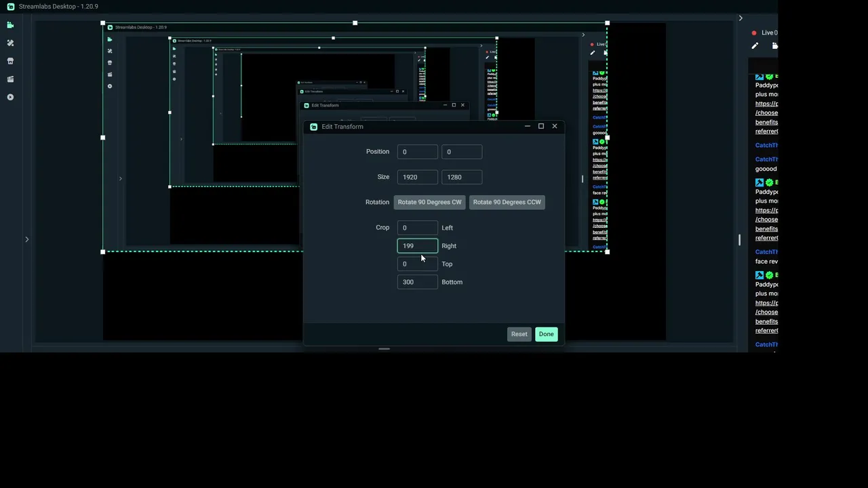Image resolution: width=868 pixels, height=488 pixels.
Task: Minimize the Edit Transform dialog
Action: [528, 126]
